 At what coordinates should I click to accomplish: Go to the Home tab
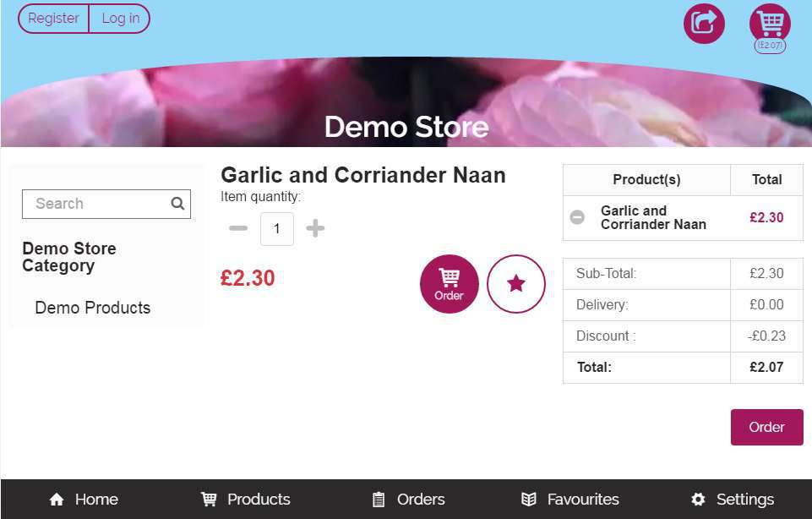pos(84,500)
